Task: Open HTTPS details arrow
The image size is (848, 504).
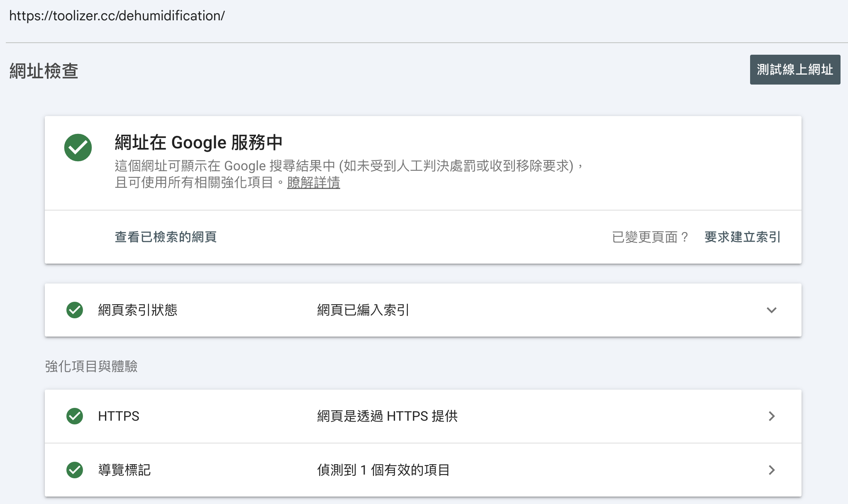Action: (771, 416)
